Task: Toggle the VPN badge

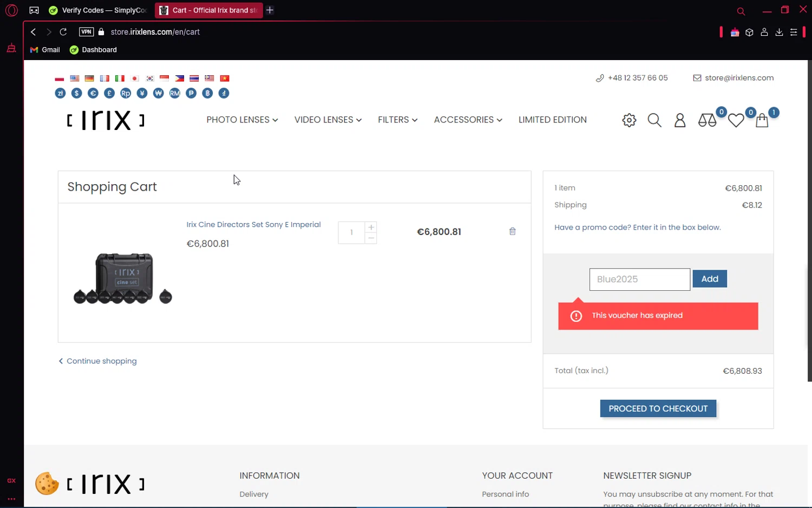Action: (86, 32)
